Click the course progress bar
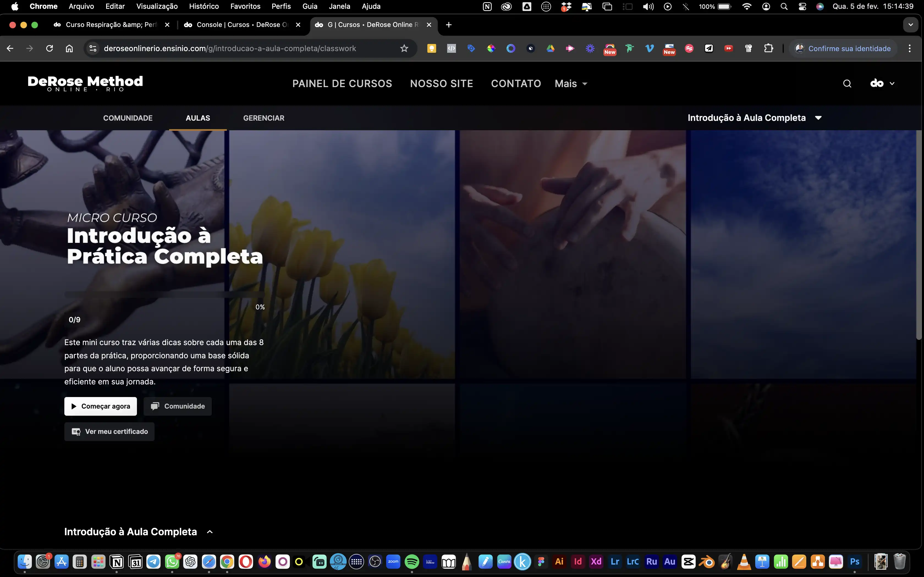 click(164, 295)
